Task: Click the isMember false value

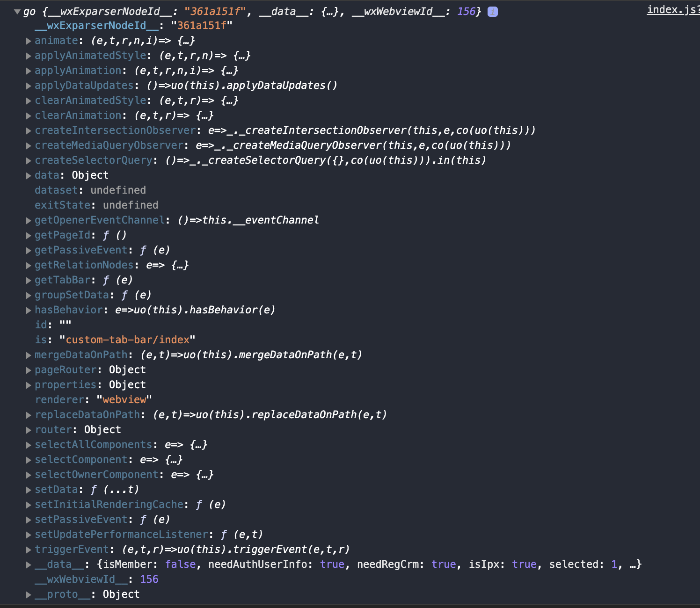Action: tap(180, 565)
